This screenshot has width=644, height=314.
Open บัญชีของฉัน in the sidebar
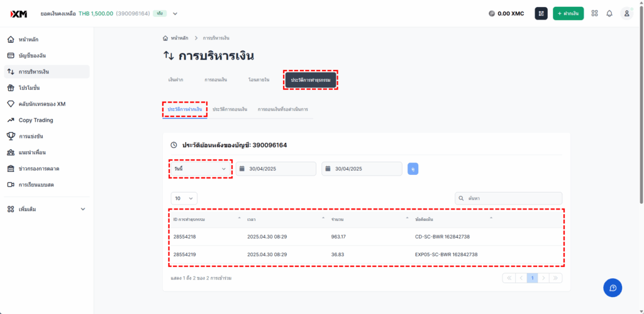click(47, 55)
